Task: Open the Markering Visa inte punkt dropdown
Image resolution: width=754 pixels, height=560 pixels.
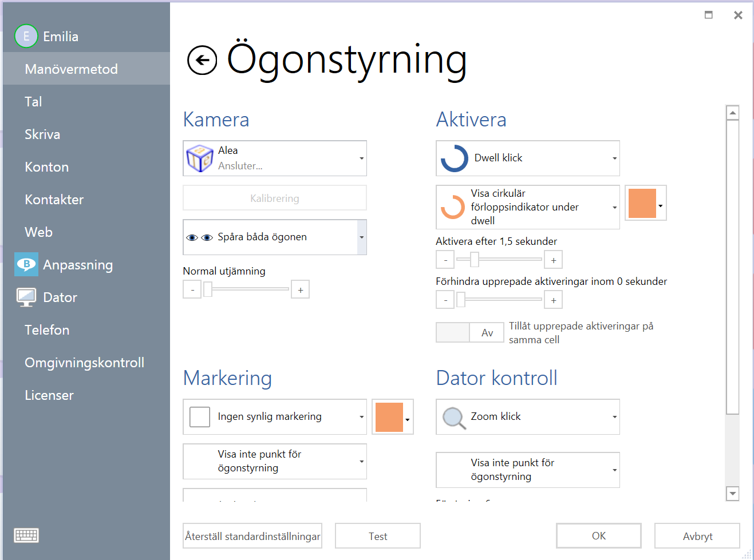Action: pos(275,462)
